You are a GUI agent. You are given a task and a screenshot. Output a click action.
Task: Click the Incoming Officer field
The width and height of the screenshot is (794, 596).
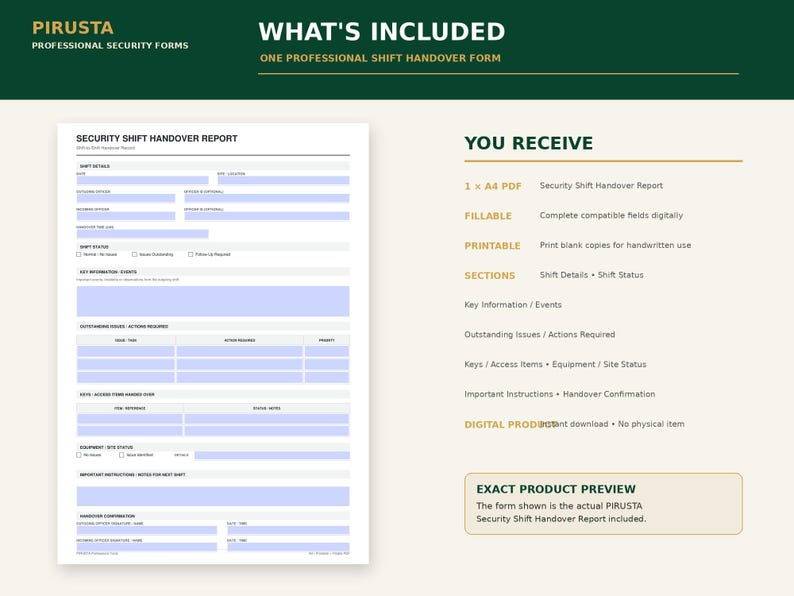coord(126,216)
